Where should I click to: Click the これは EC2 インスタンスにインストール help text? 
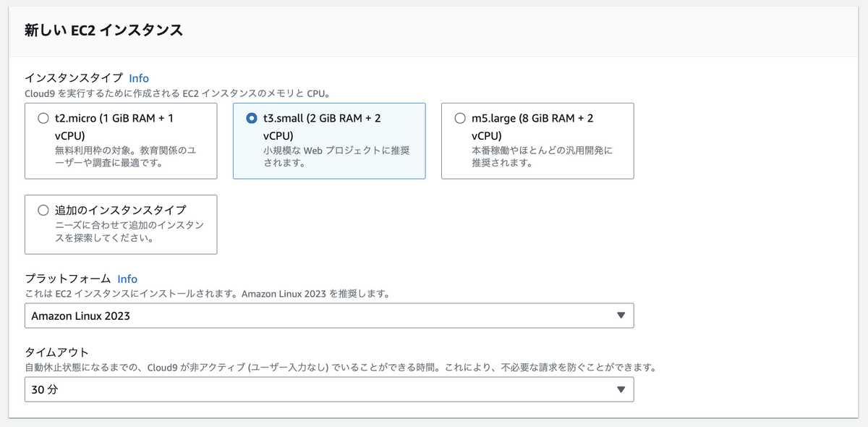tap(208, 294)
